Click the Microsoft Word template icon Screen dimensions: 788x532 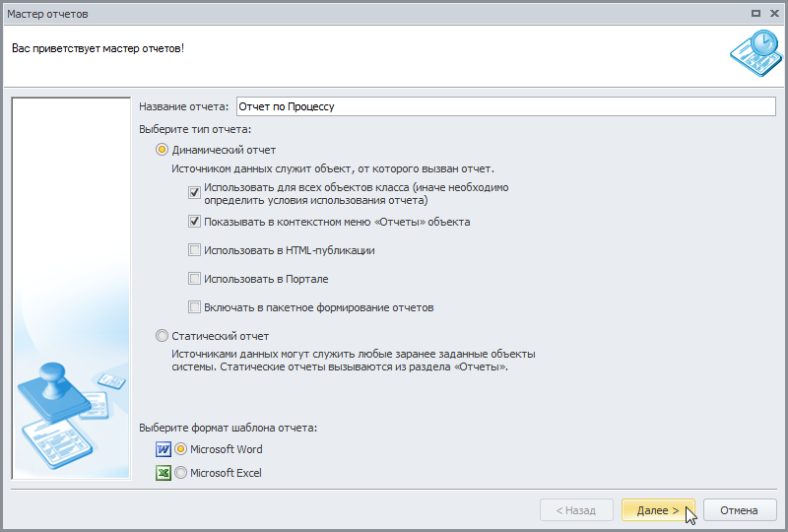point(164,449)
